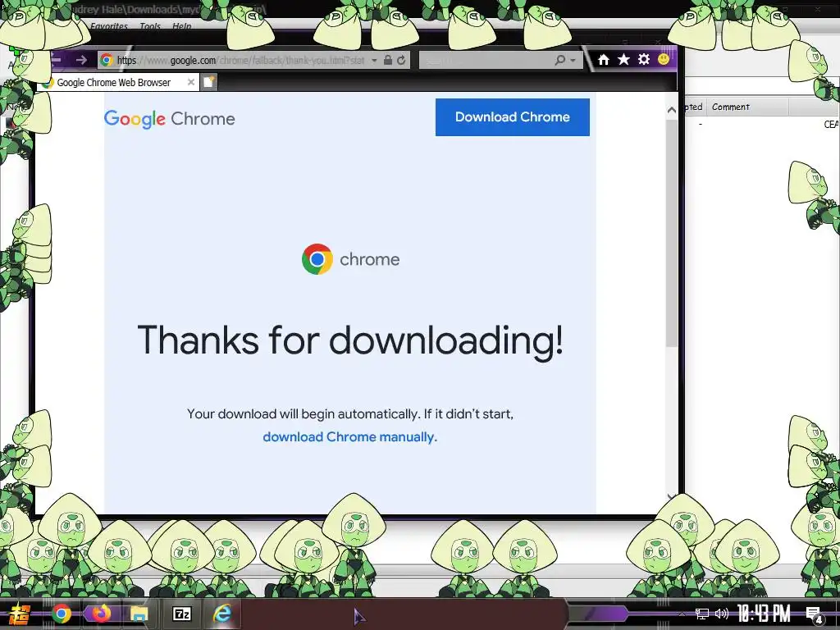Screen dimensions: 840x630
Task: Click the scroll up arrow of page scrollbar
Action: coord(672,110)
